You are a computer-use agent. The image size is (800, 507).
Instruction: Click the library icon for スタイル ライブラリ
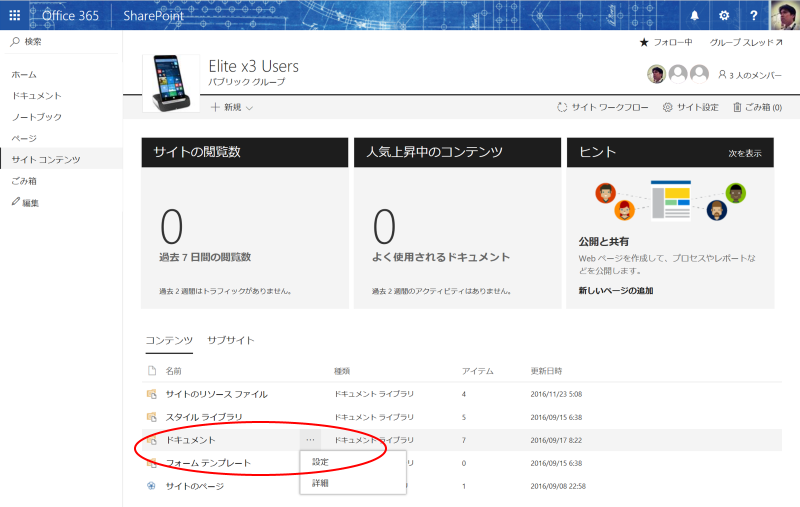(x=152, y=417)
